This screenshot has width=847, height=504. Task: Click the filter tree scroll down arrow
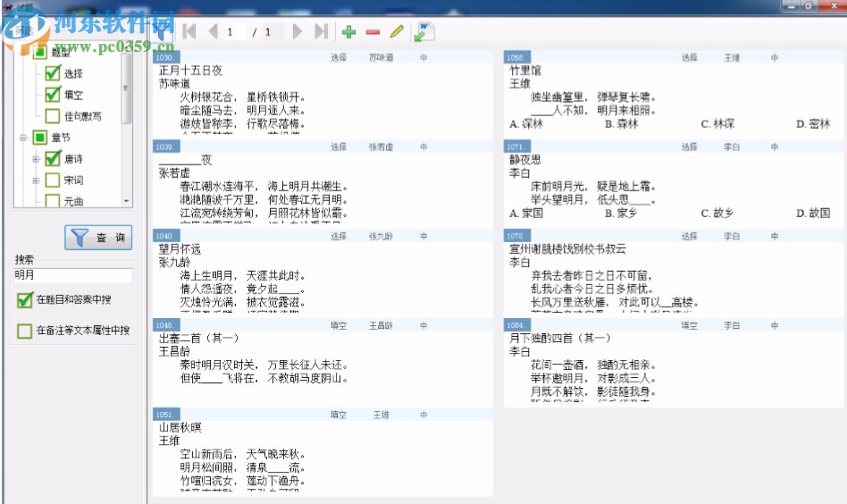point(126,201)
